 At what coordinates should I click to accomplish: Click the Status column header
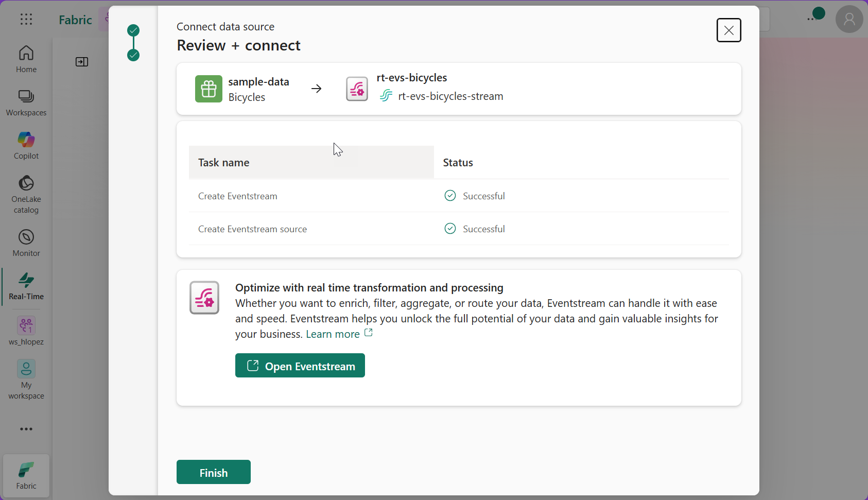click(x=458, y=163)
